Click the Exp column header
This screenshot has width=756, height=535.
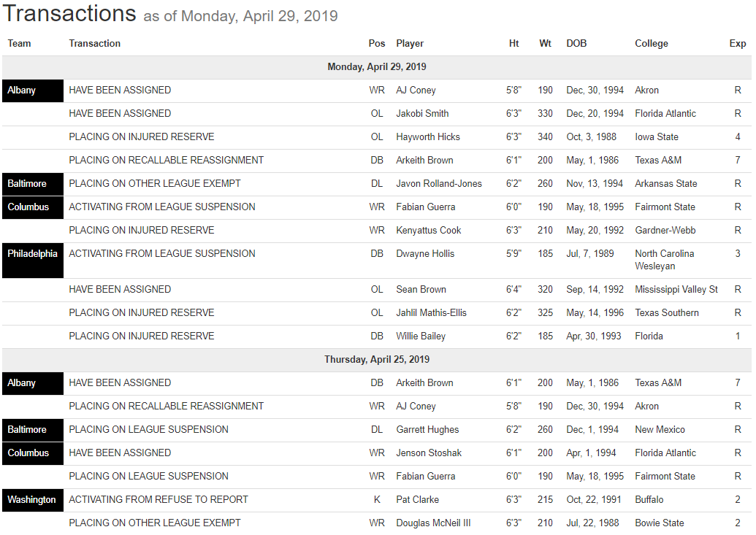[x=737, y=44]
